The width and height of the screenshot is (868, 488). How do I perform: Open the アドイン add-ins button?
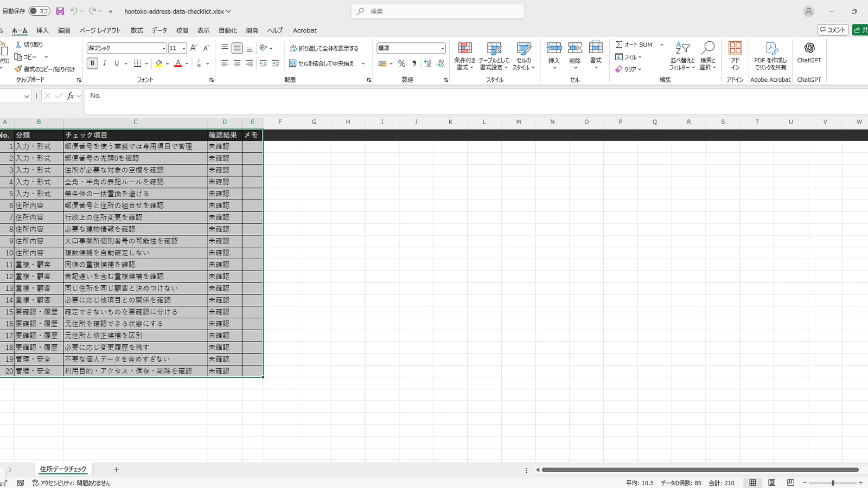coord(735,56)
